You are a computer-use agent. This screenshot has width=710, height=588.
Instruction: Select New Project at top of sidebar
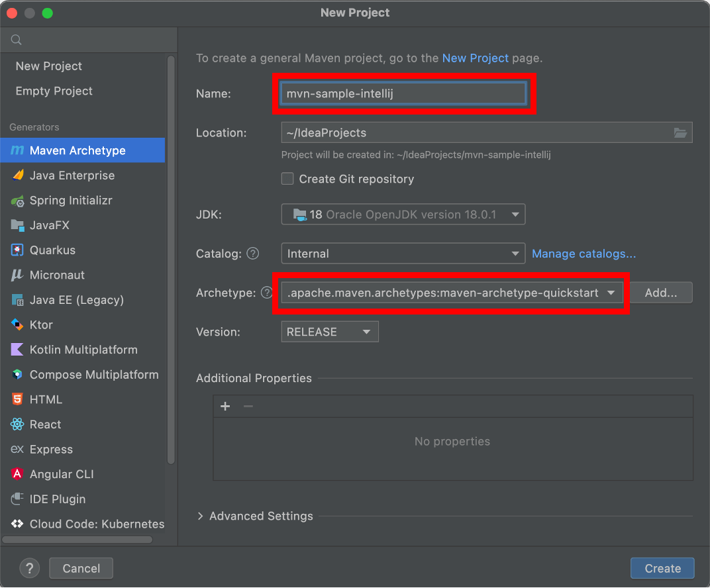(48, 66)
